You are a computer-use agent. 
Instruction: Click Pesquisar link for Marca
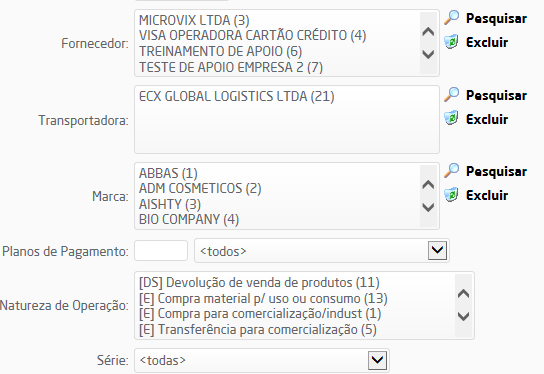coord(496,171)
